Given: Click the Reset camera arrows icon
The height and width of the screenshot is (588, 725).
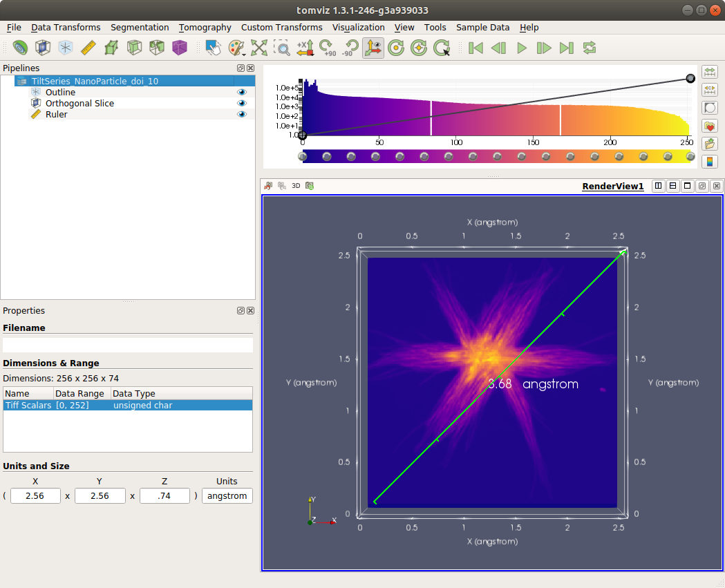Looking at the screenshot, I should pos(259,48).
